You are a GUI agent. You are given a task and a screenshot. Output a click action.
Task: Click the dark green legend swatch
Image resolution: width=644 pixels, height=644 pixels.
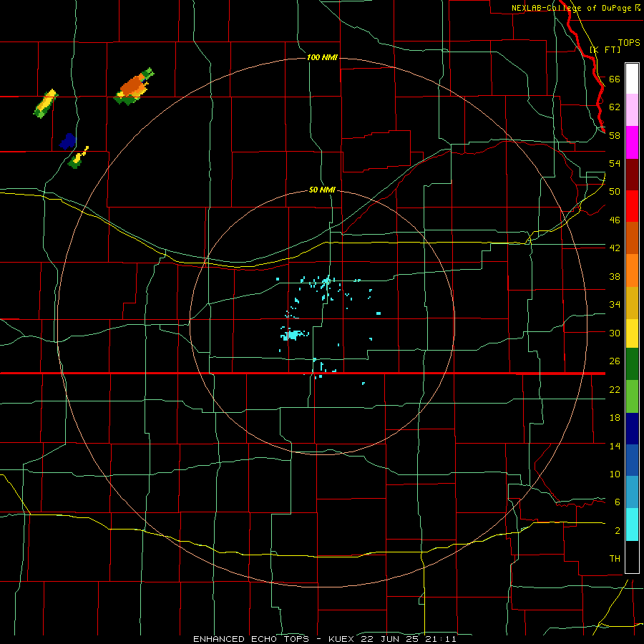[x=632, y=364]
